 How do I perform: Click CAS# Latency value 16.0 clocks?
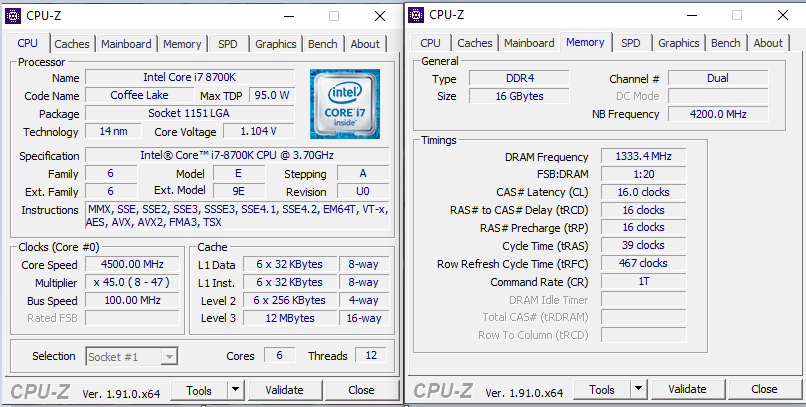644,192
